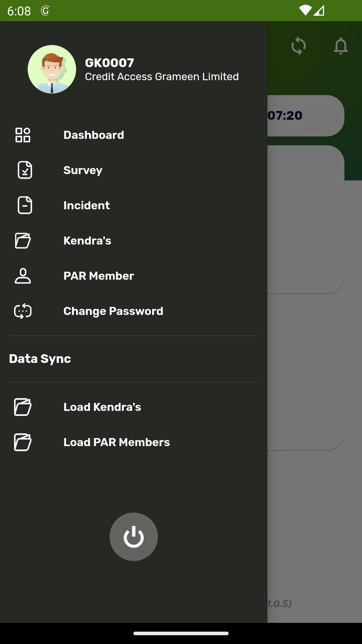Viewport: 362px width, 644px height.
Task: Select Change Password menu item
Action: pyautogui.click(x=134, y=311)
